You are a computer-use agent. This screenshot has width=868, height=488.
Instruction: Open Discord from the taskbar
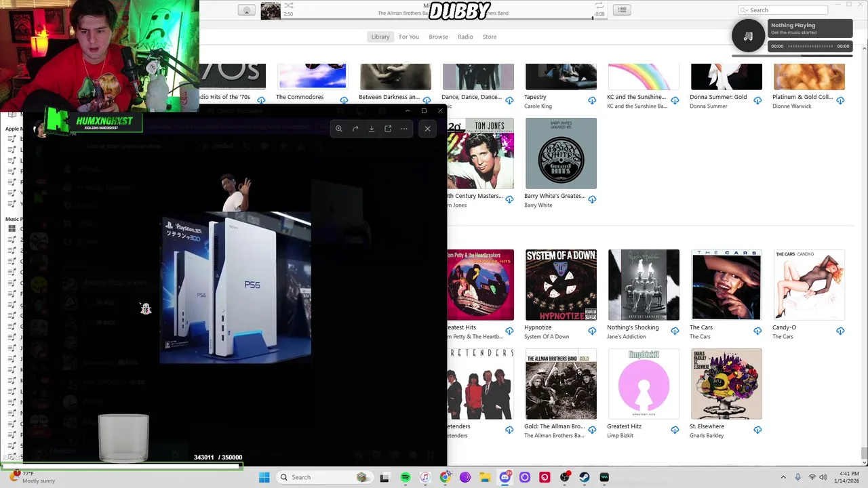tap(505, 477)
